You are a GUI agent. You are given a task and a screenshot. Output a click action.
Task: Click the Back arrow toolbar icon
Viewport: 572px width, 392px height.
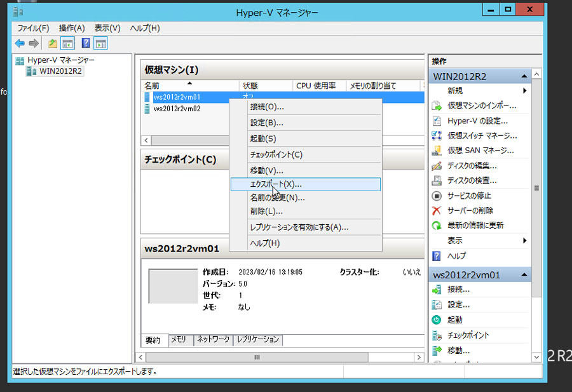pyautogui.click(x=20, y=43)
